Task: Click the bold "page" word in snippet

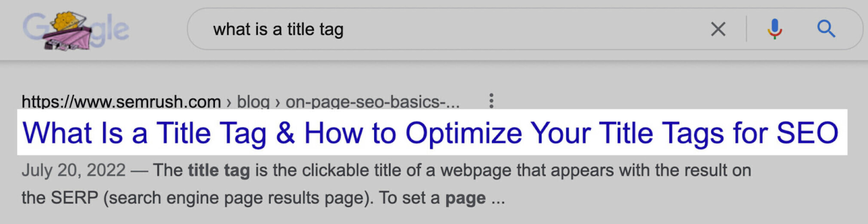Action: (465, 198)
